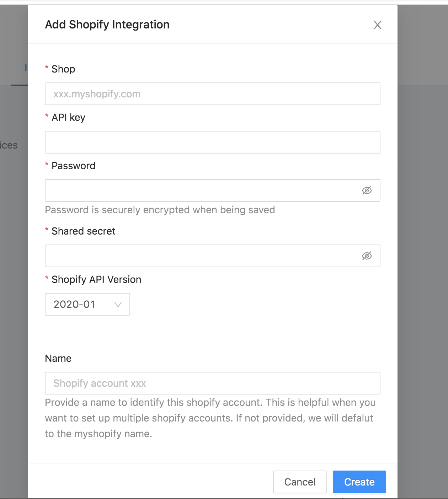Click the "Name" field label

58,358
